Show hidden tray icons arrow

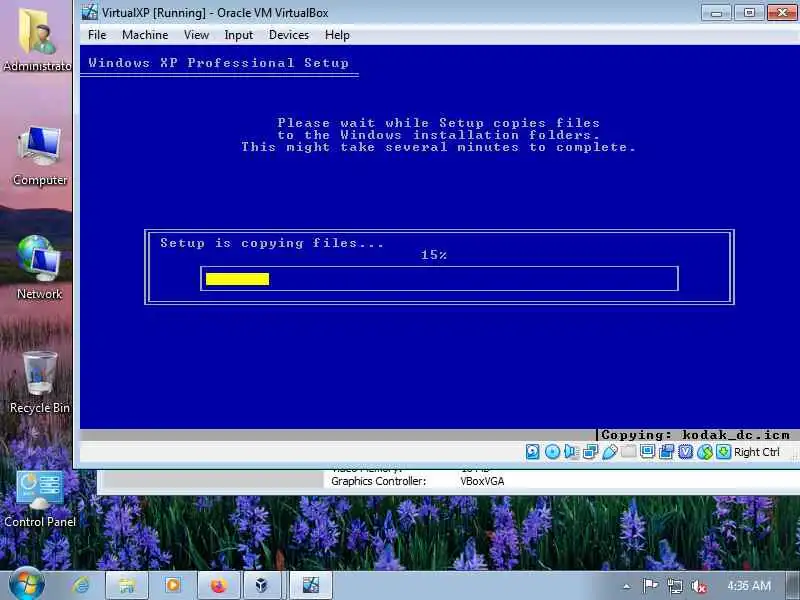point(627,586)
